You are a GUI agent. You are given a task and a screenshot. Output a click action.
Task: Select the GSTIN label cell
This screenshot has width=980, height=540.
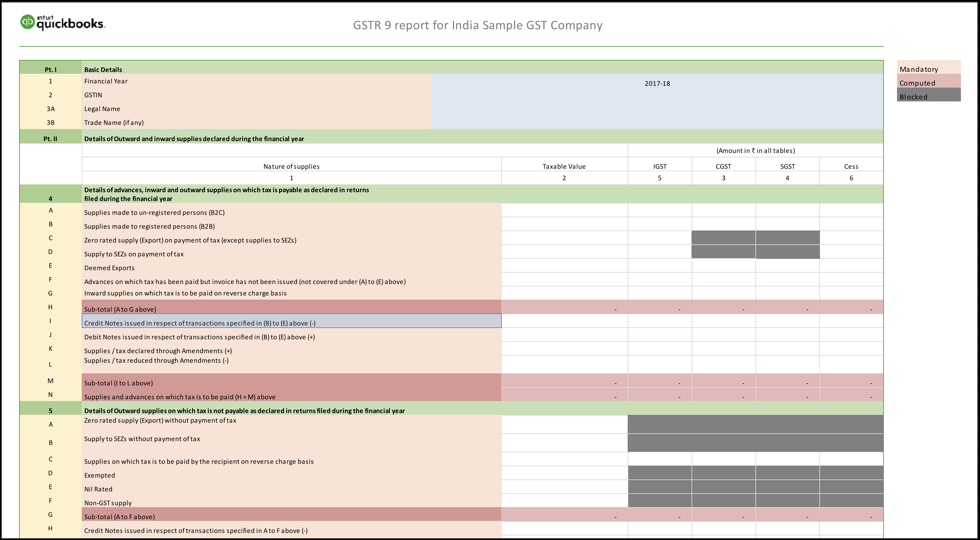pyautogui.click(x=257, y=95)
